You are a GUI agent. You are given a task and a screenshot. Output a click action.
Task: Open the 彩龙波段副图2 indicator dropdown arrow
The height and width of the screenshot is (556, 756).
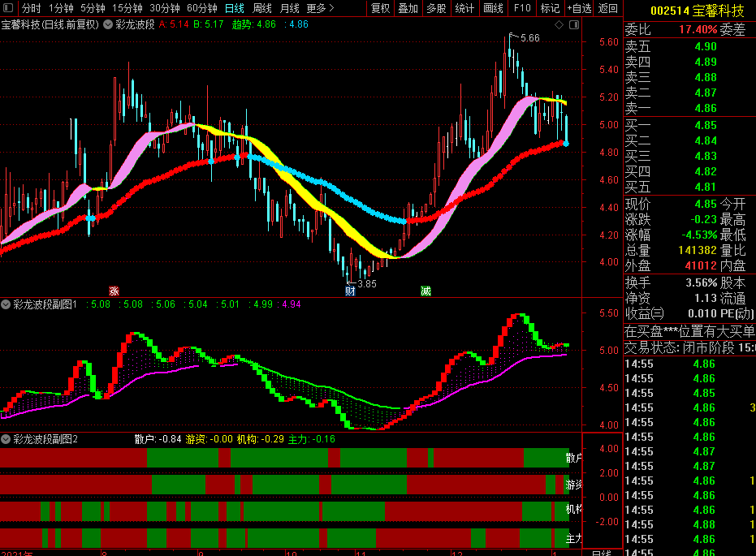[x=6, y=439]
